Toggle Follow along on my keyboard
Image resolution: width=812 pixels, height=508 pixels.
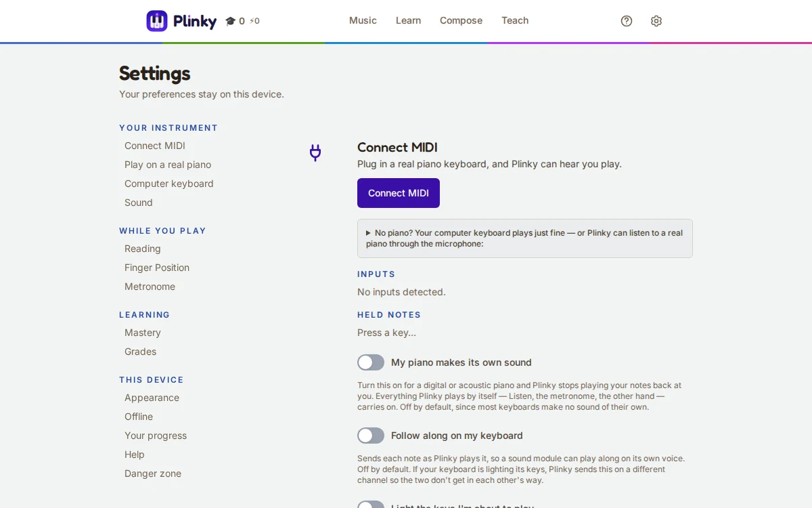pos(371,436)
